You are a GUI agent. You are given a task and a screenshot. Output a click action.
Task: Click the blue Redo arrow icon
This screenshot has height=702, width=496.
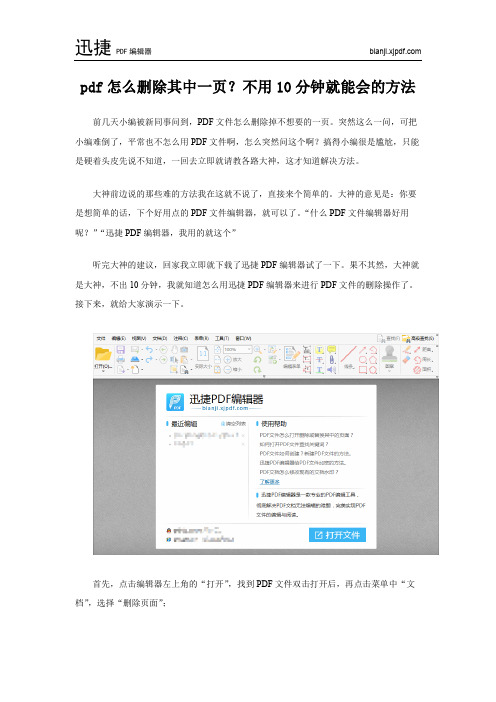pos(149,360)
